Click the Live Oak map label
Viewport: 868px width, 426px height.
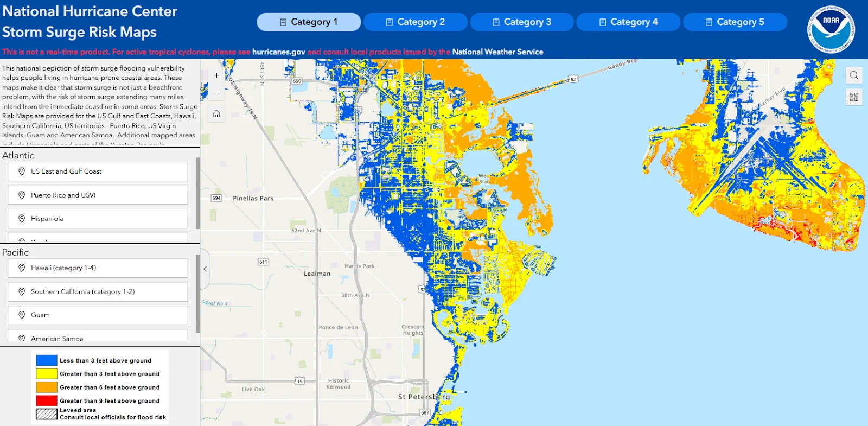pyautogui.click(x=253, y=389)
